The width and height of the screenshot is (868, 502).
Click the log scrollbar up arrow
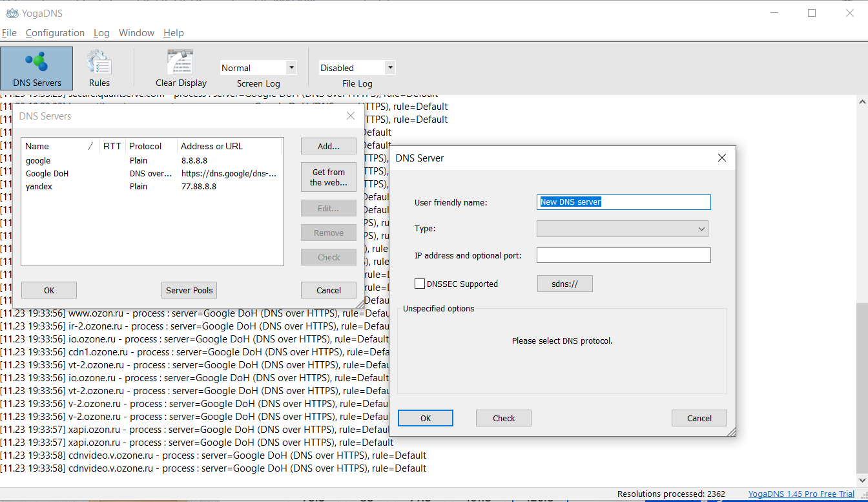click(x=862, y=101)
